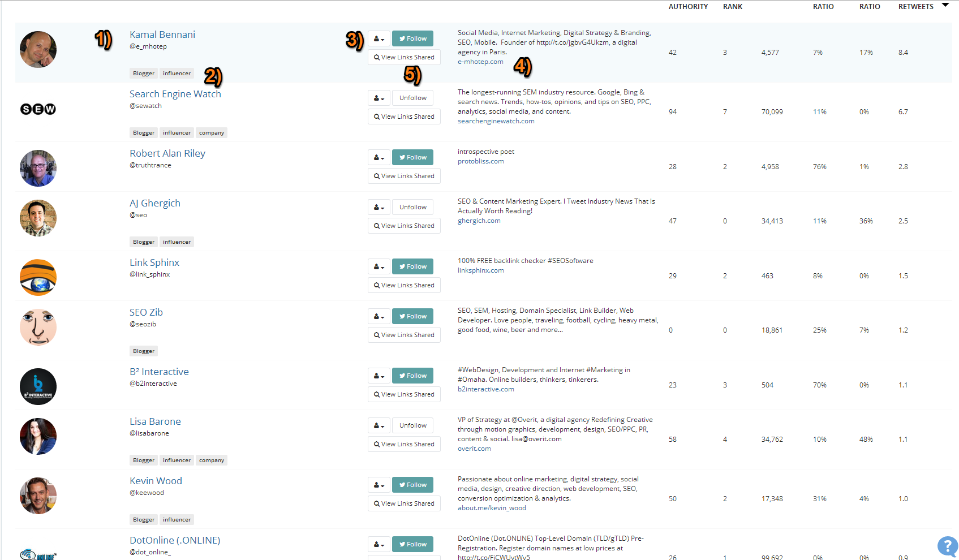Expand the user dropdown for AJ Ghergich
959x560 pixels.
(x=379, y=207)
